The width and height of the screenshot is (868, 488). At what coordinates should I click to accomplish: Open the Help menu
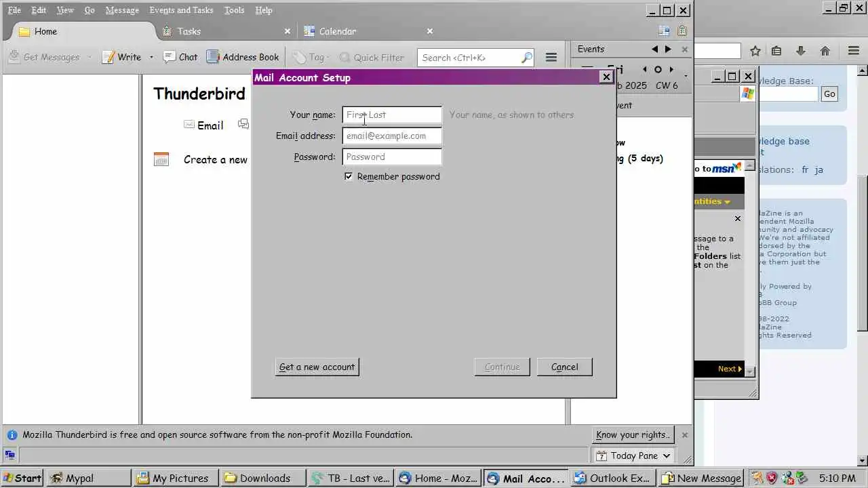click(x=264, y=10)
